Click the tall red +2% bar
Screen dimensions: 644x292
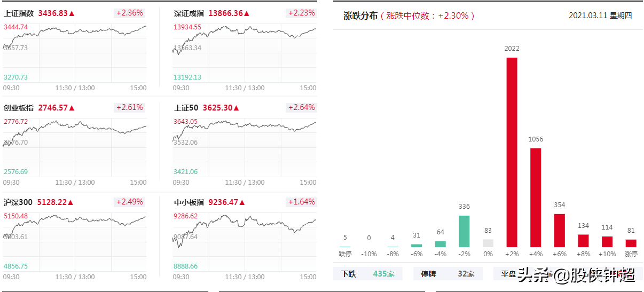512,152
